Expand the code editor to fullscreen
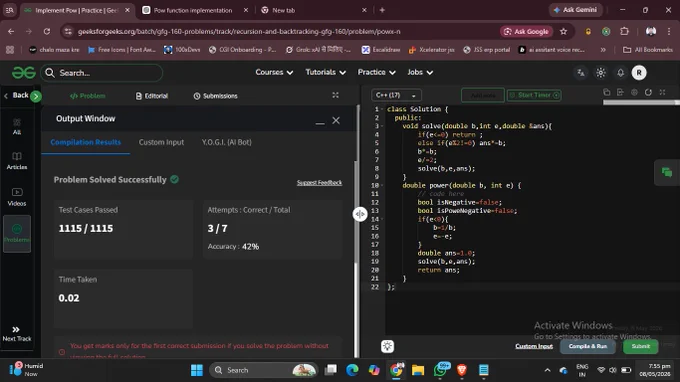 point(662,92)
